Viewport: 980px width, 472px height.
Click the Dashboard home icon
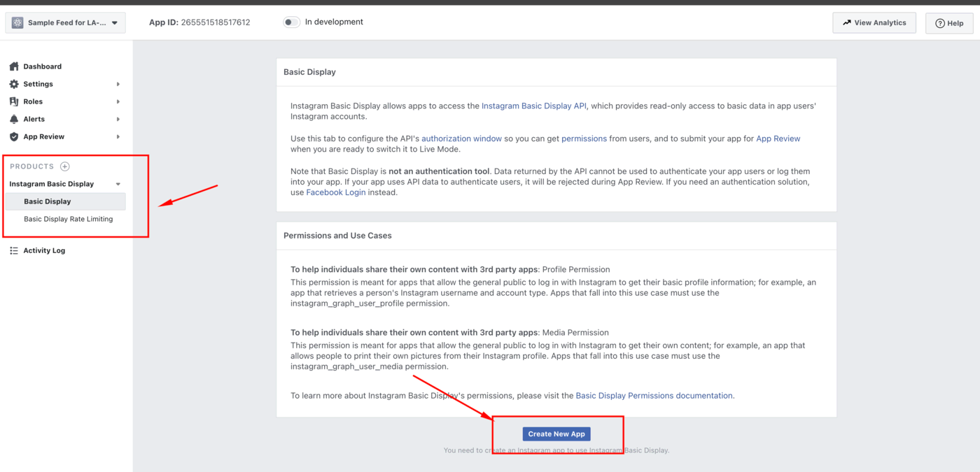[14, 66]
